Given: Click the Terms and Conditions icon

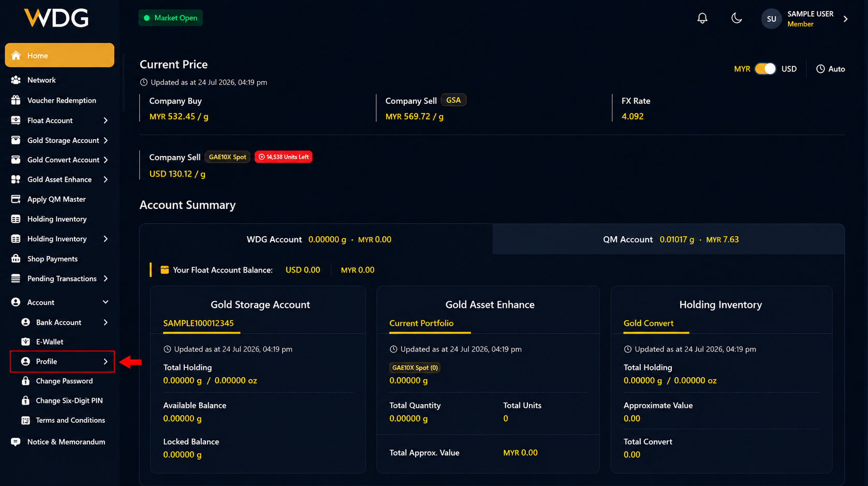Looking at the screenshot, I should [x=25, y=420].
